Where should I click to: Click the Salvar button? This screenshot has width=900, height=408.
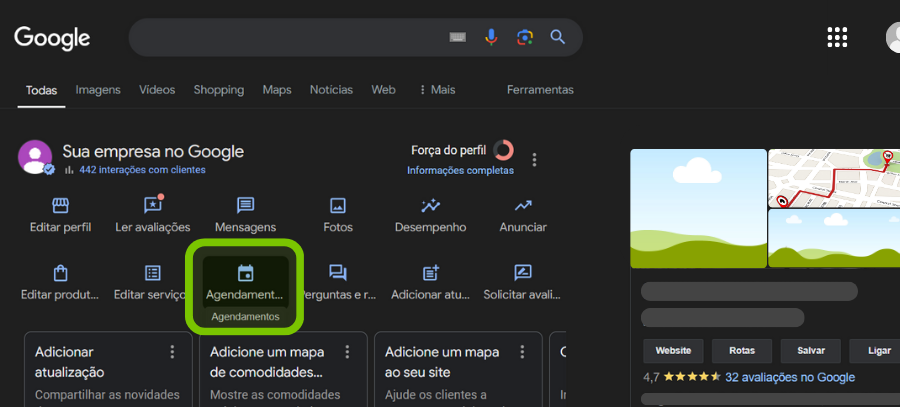(x=811, y=351)
